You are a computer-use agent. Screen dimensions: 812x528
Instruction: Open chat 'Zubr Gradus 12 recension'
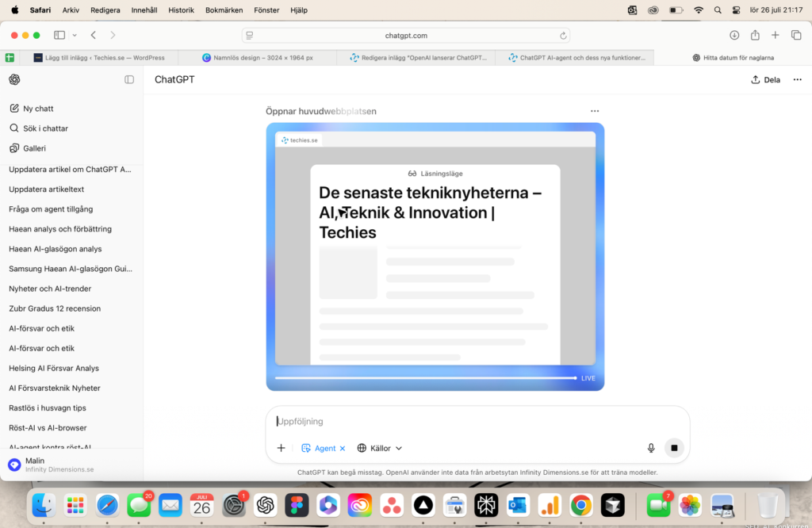55,308
